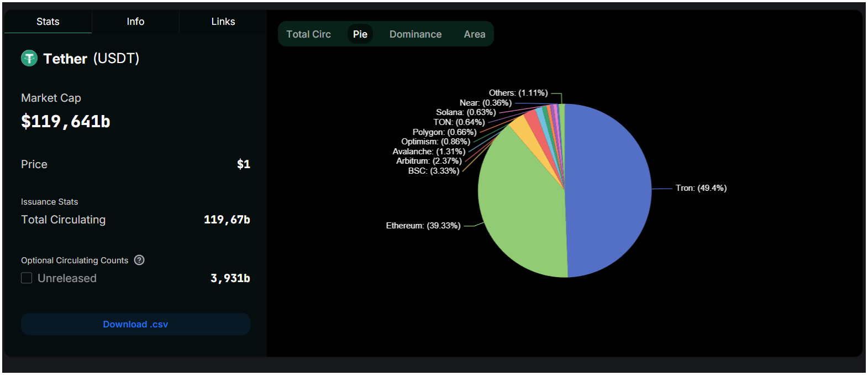
Task: Show the Area chart view
Action: tap(475, 34)
